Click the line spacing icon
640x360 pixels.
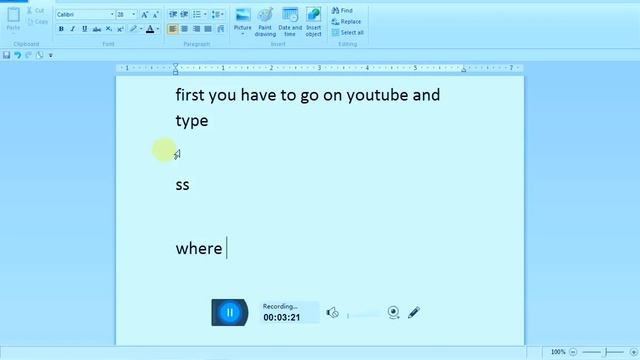pos(215,15)
